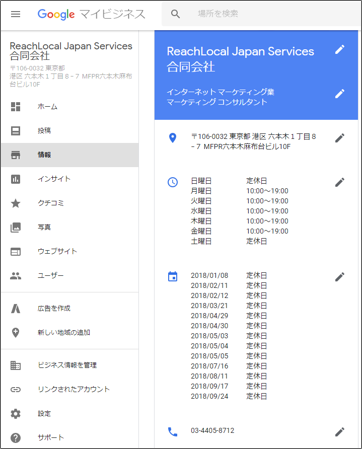Click sidebar business name ReachLocal Japan Services
This screenshot has width=362, height=449.
click(x=71, y=51)
